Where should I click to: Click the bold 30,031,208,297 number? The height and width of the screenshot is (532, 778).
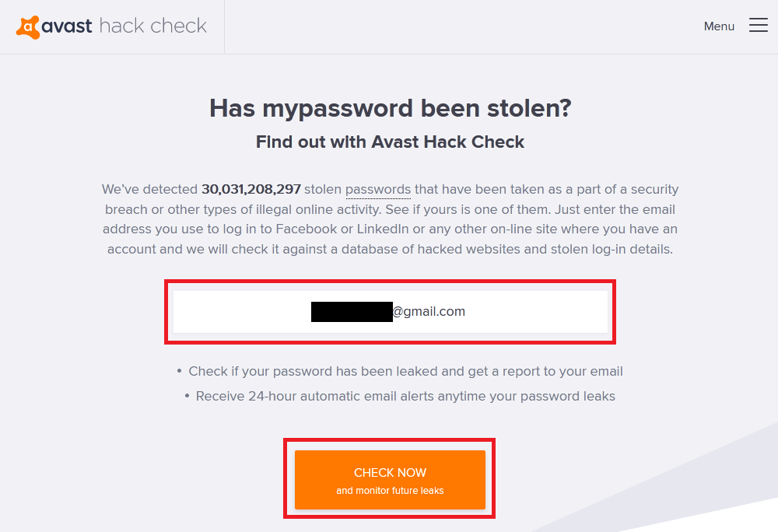point(251,189)
